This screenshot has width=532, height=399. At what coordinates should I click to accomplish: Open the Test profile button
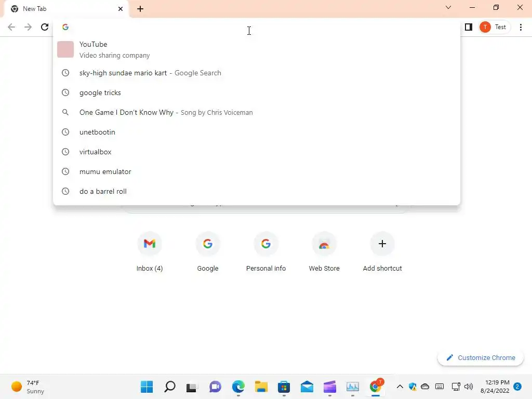pos(494,27)
